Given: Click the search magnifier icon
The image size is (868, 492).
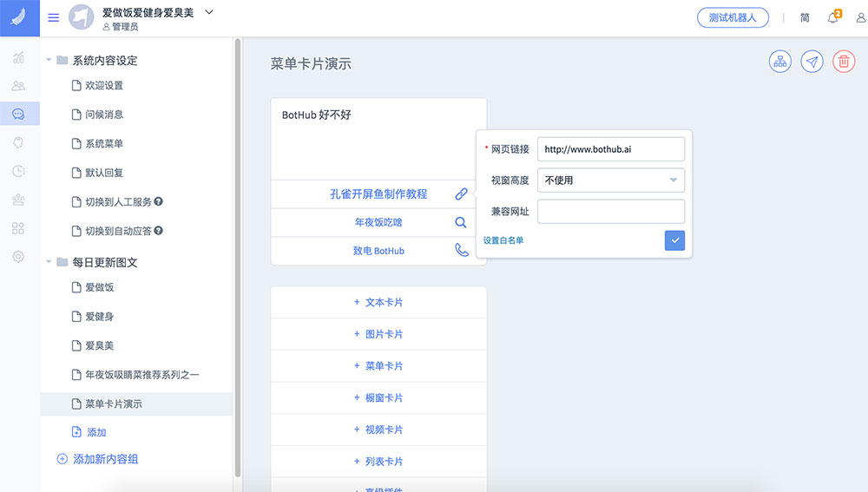Looking at the screenshot, I should coord(461,222).
